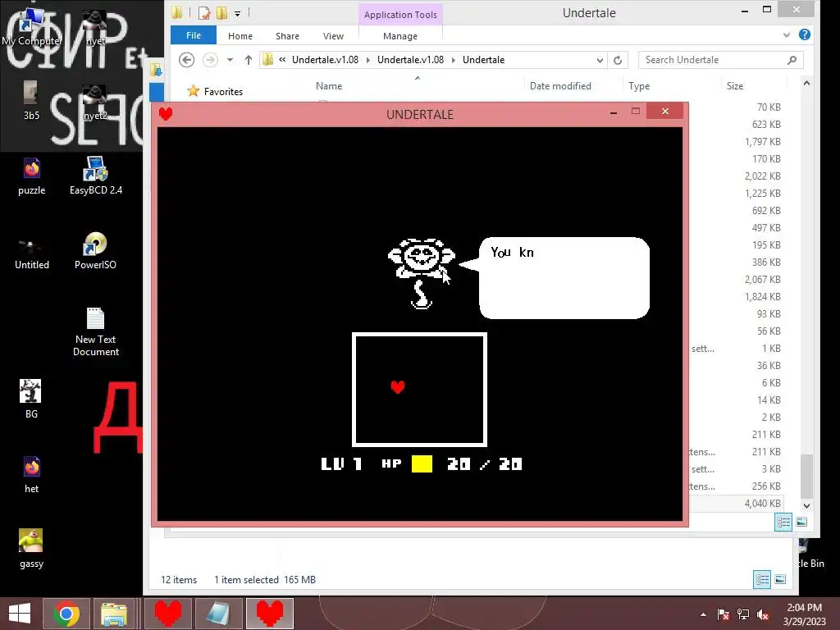Open the gassy desktop icon
Screen dimensions: 840x630
31,549
